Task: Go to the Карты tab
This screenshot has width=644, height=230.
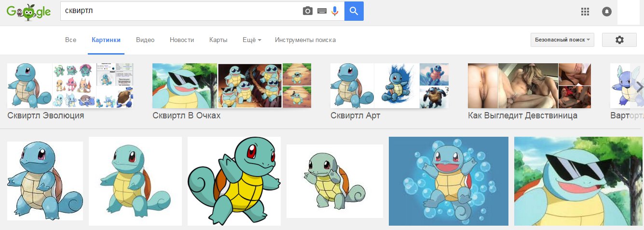Action: click(218, 40)
